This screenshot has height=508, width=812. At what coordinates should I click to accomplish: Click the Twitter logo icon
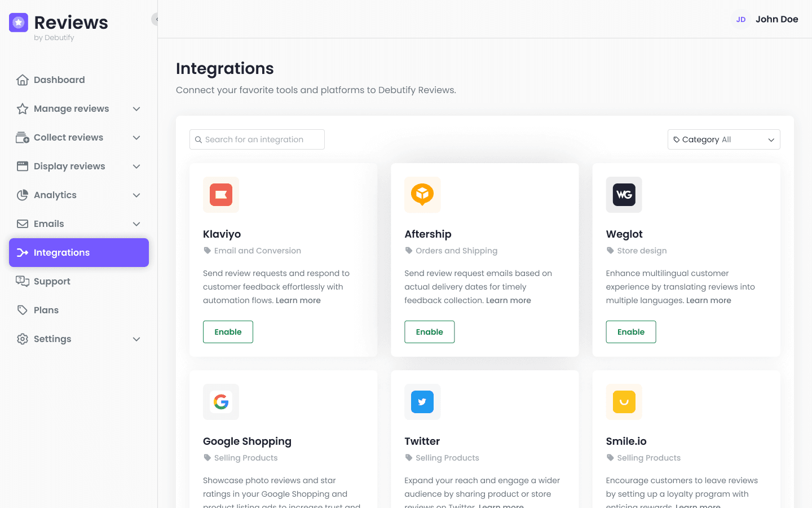click(422, 402)
